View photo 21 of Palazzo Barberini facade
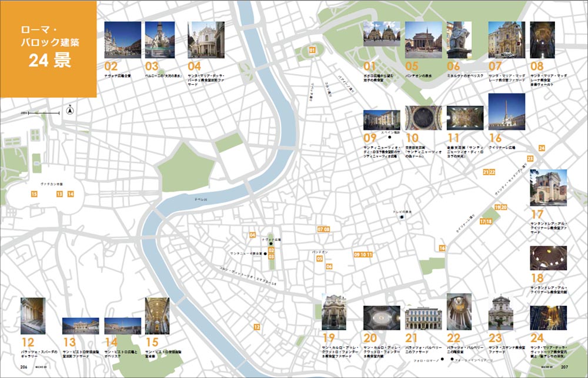Screen dimensions: 588x378 tap(423, 318)
